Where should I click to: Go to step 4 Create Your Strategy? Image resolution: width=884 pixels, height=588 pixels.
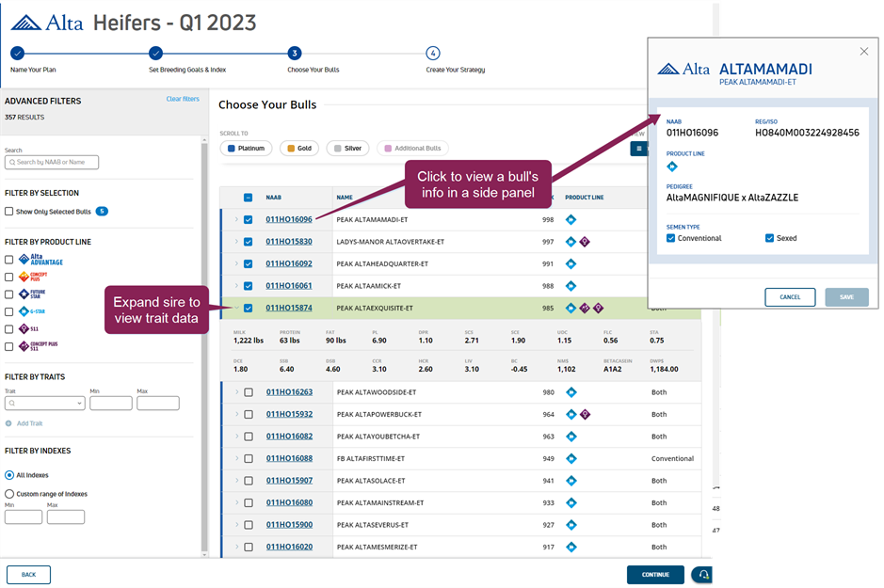(x=433, y=54)
